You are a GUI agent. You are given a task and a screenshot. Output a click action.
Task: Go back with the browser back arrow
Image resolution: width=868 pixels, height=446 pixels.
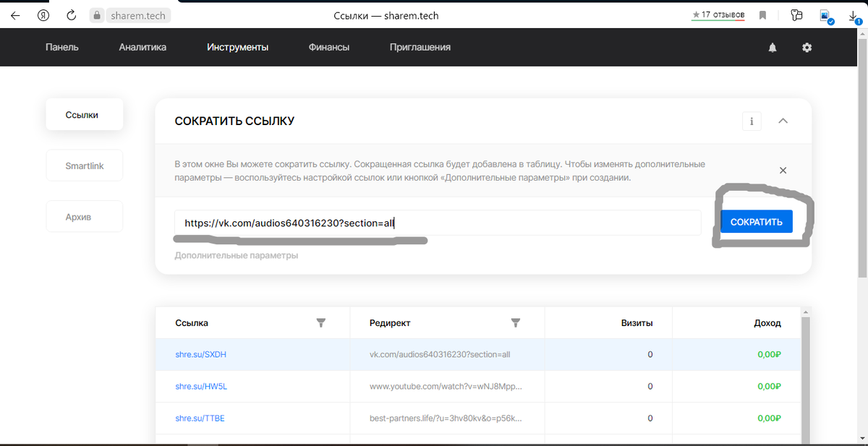pos(15,15)
